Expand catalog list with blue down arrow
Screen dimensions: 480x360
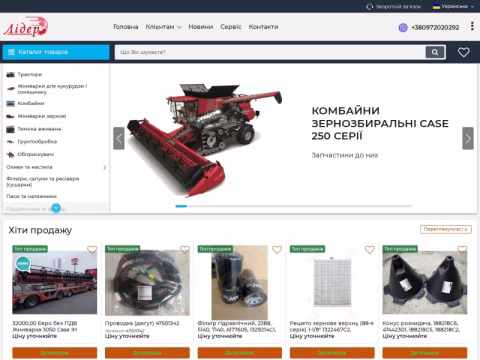(x=56, y=208)
